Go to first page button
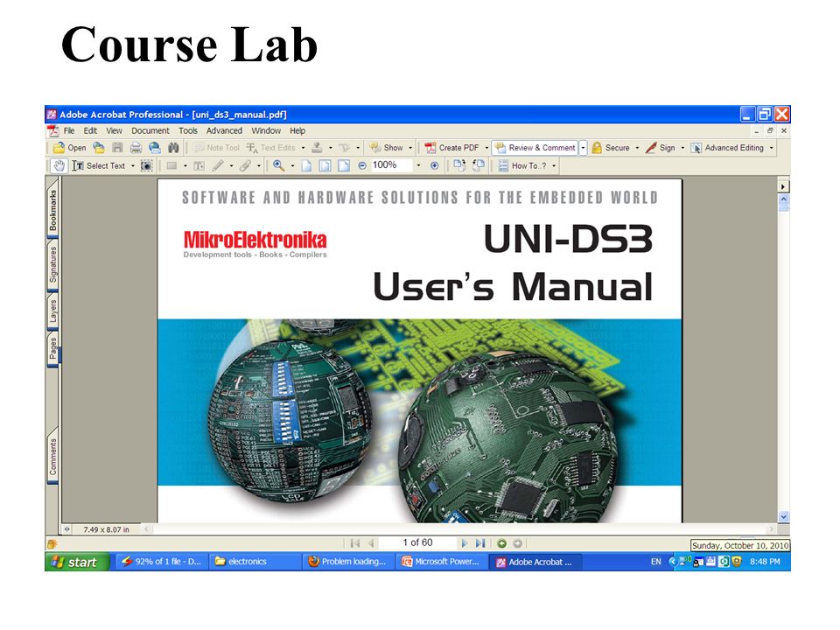 coord(354,543)
